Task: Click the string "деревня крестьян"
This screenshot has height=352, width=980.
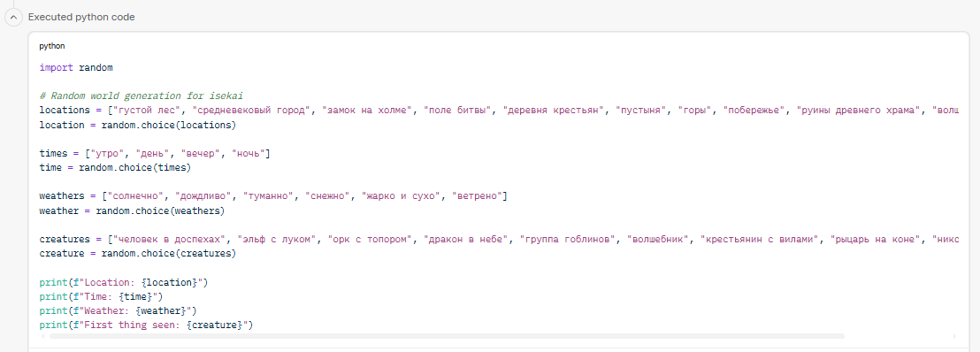Action: pyautogui.click(x=554, y=111)
